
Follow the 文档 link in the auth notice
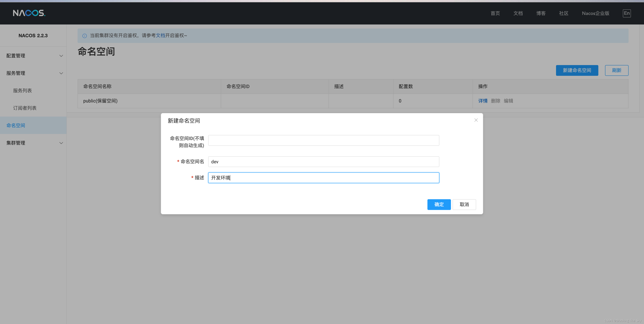click(x=160, y=36)
